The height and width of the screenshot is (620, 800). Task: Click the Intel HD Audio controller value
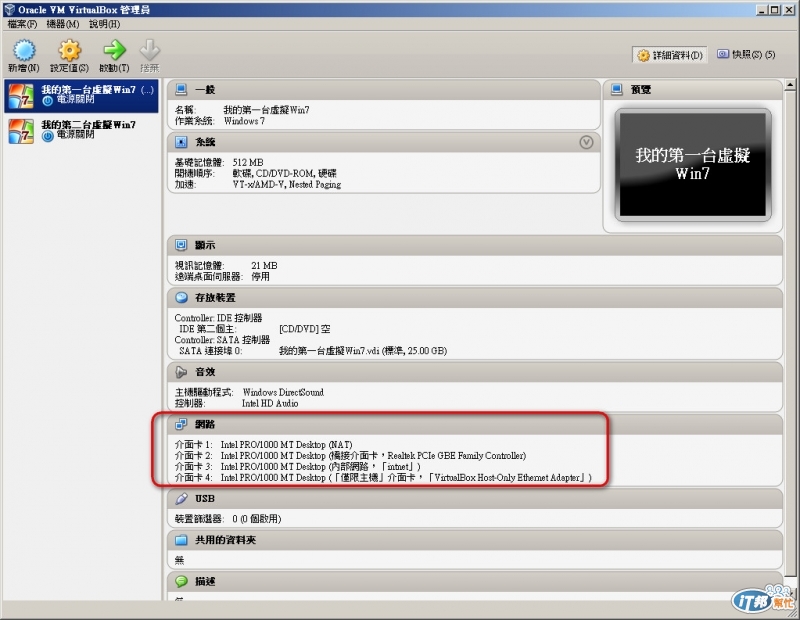270,403
